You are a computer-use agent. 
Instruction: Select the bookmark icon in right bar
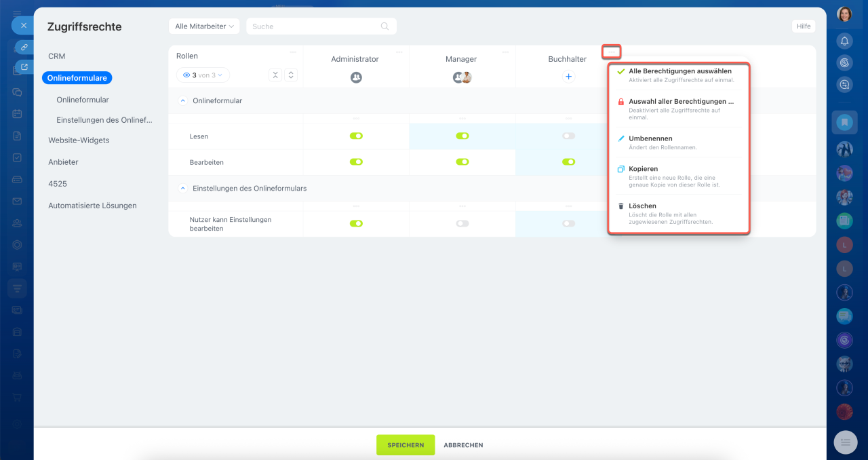[844, 123]
